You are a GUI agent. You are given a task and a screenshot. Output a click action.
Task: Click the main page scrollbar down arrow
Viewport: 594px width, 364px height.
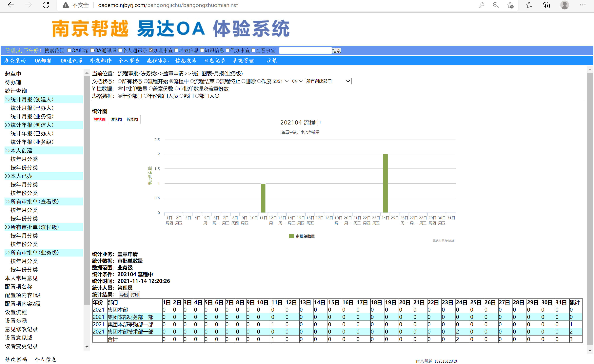590,351
